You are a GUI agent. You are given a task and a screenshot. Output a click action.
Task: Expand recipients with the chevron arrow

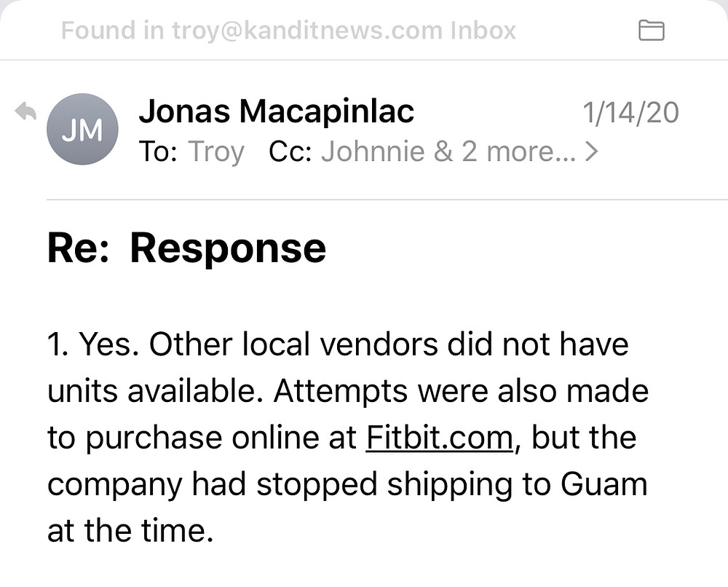point(591,152)
